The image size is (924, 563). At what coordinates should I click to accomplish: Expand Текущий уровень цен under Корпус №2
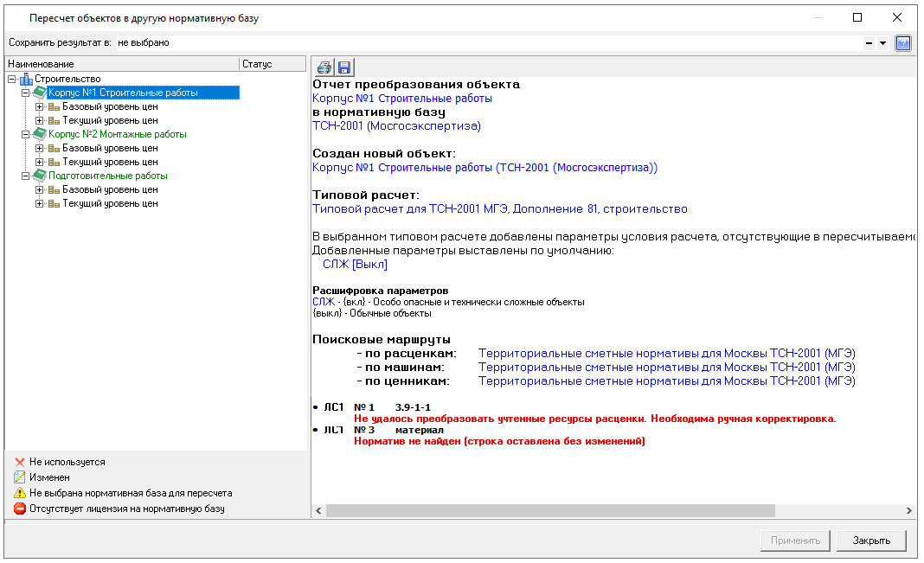click(x=39, y=163)
